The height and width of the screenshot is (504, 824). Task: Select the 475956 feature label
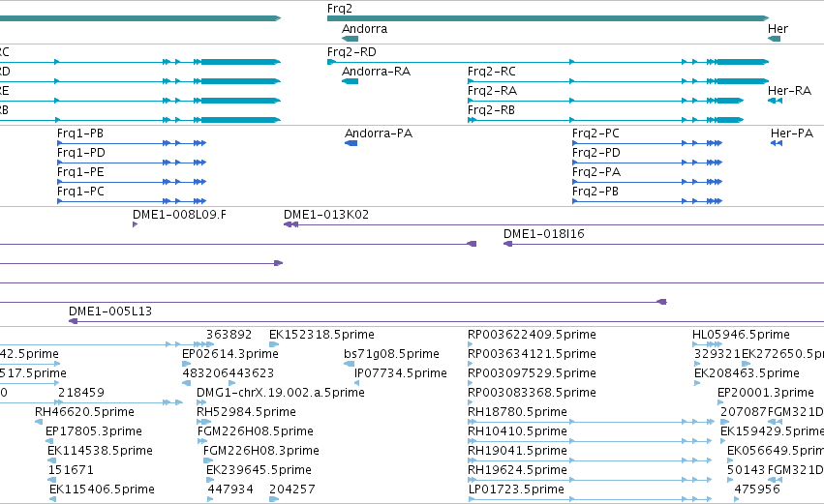point(757,489)
